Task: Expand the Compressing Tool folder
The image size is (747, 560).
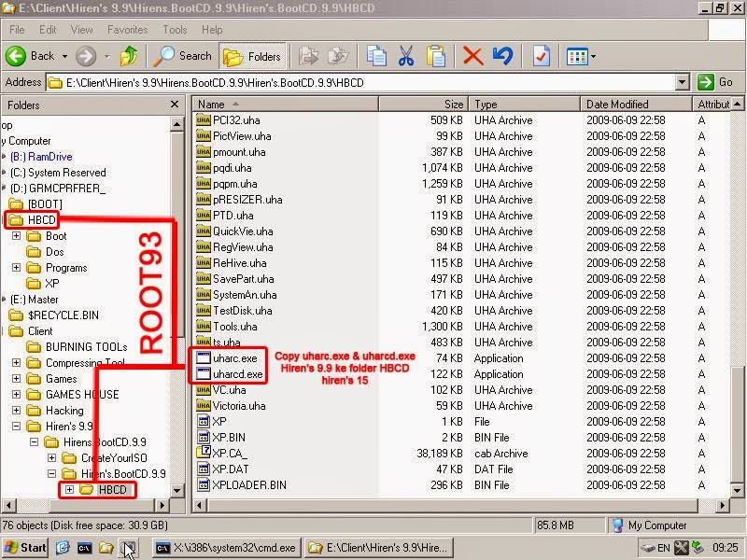Action: click(16, 363)
